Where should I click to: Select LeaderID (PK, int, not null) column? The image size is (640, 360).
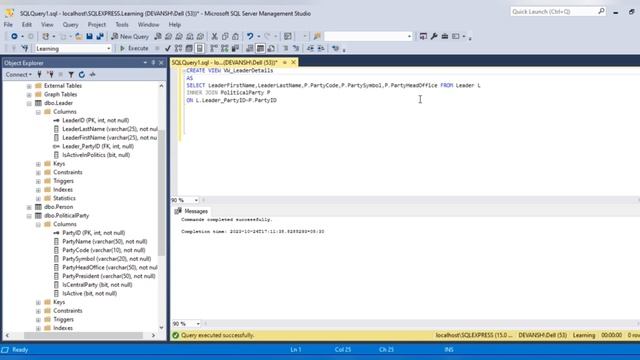pos(96,120)
